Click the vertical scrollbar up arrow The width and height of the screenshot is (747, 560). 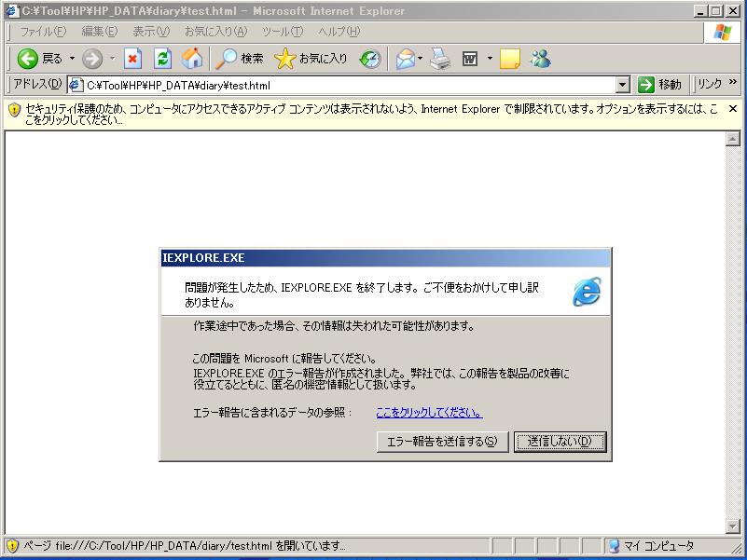point(733,139)
